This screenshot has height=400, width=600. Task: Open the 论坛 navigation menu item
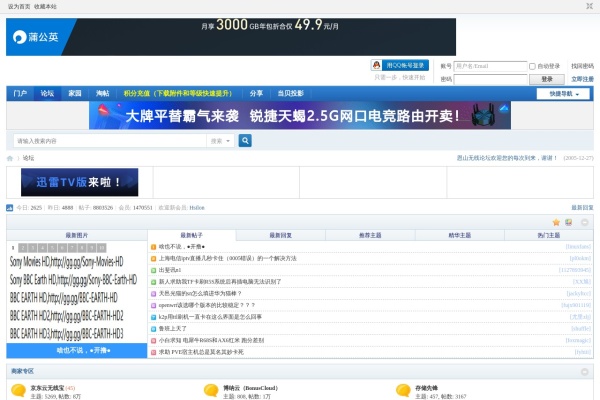click(47, 93)
